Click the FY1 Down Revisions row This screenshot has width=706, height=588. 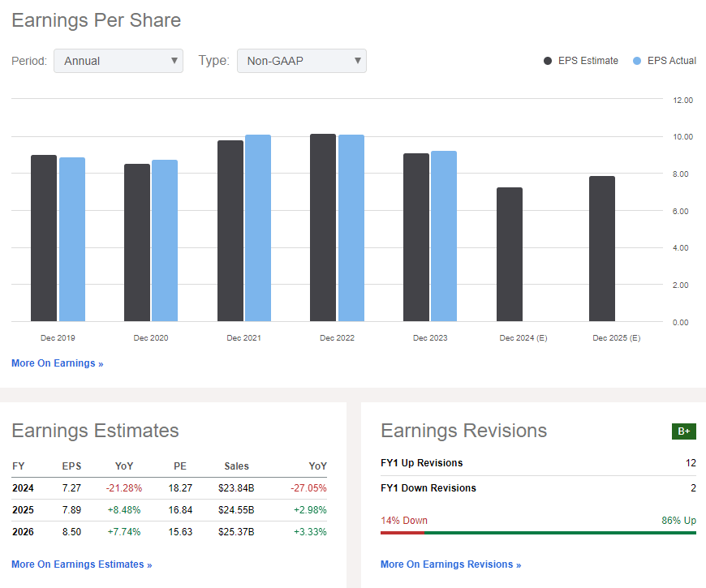538,488
